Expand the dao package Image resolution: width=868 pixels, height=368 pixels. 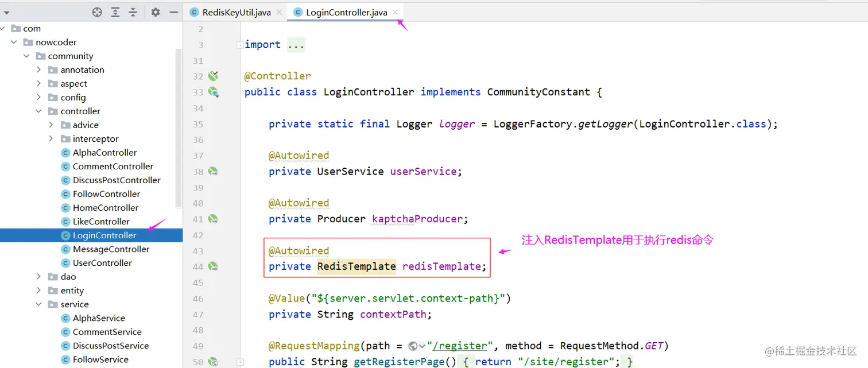click(38, 276)
